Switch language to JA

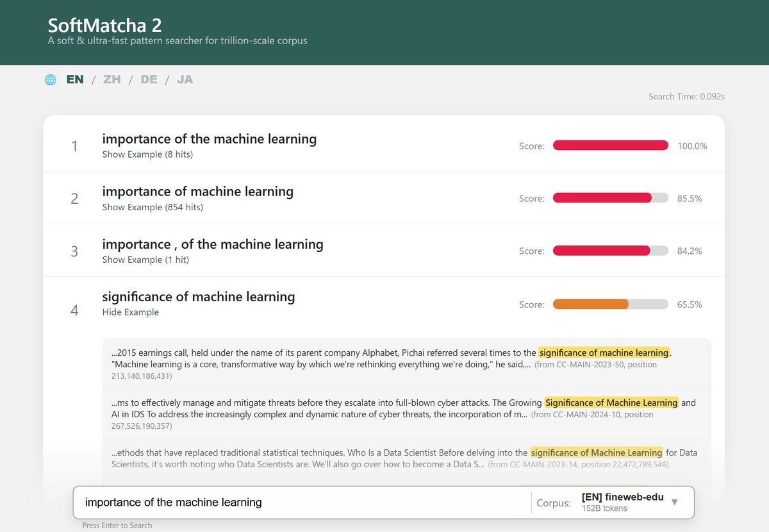click(x=185, y=79)
